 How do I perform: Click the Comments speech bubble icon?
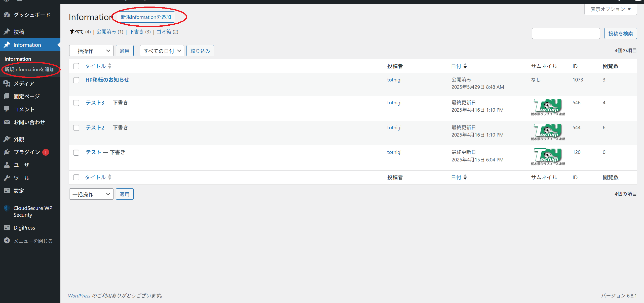click(7, 109)
